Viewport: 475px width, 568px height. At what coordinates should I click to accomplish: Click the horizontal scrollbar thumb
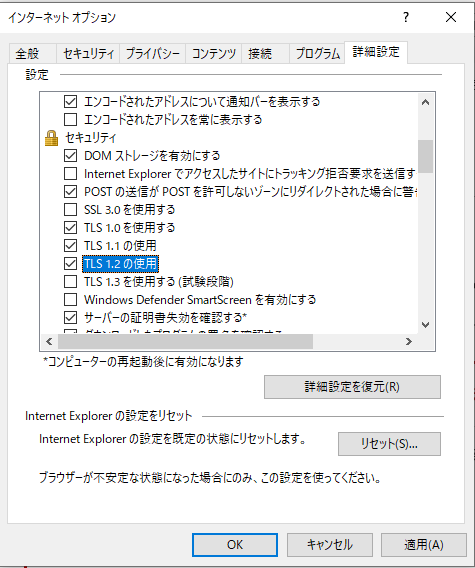[185, 342]
